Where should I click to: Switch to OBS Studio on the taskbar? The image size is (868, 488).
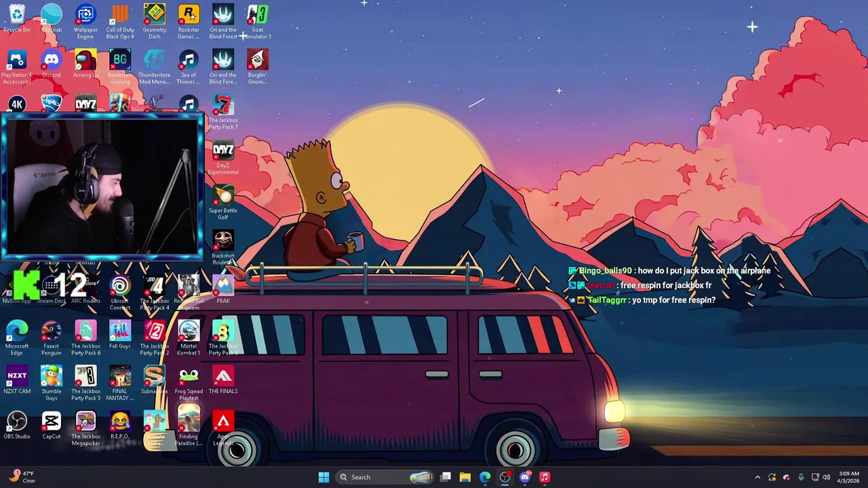point(505,477)
